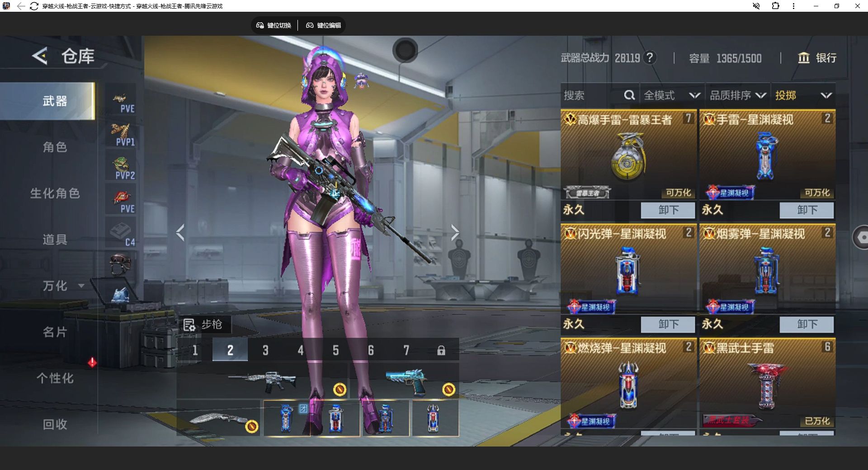Unequip 手雷-星渊凝视 with 卸下
This screenshot has height=470, width=868.
point(807,210)
